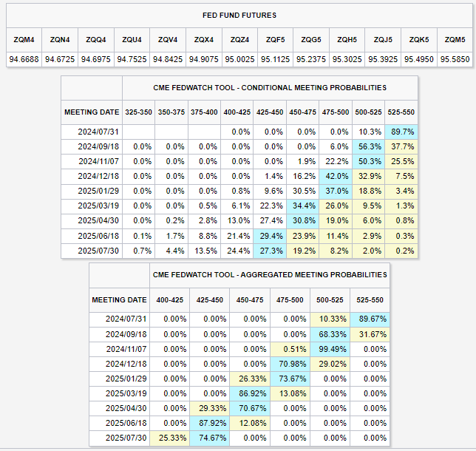Click the ZQV4 header cell
476x451 pixels.
click(x=168, y=40)
